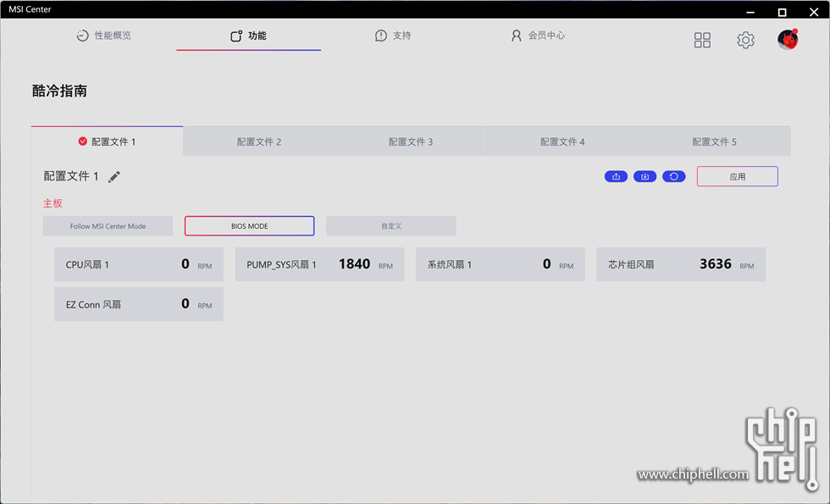Open the 会员中心 member center tab

coord(538,36)
